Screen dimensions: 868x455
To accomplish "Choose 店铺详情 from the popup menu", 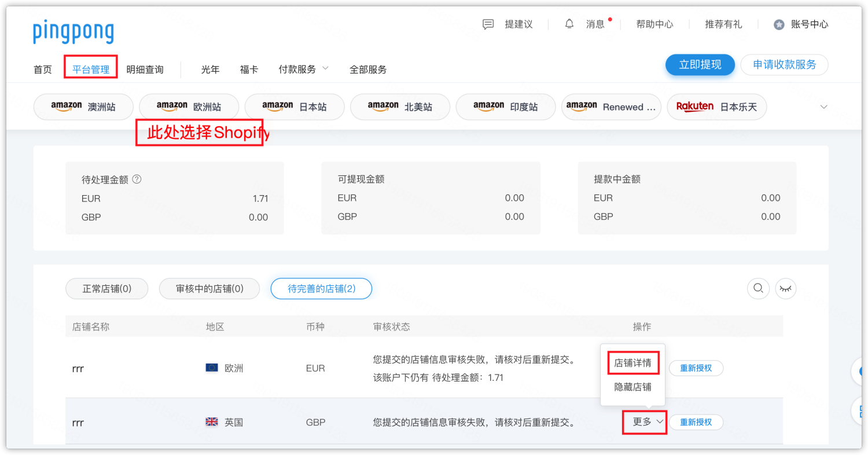I will (x=632, y=363).
